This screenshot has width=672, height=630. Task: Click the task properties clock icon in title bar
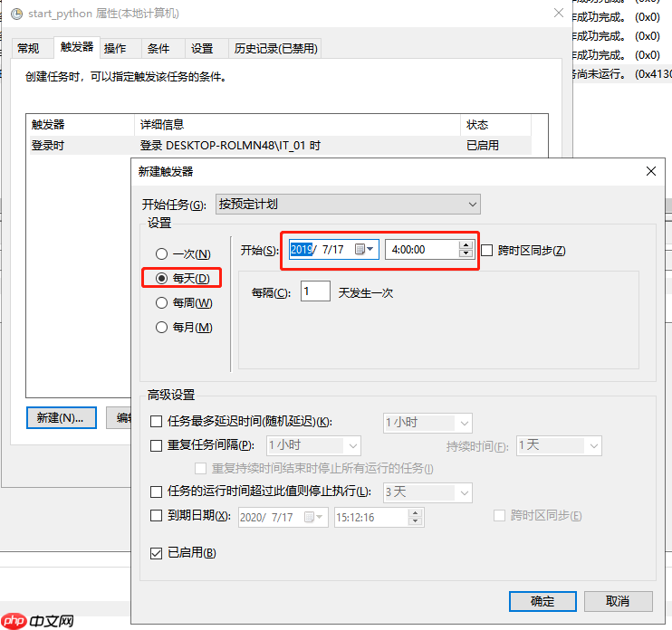[16, 14]
